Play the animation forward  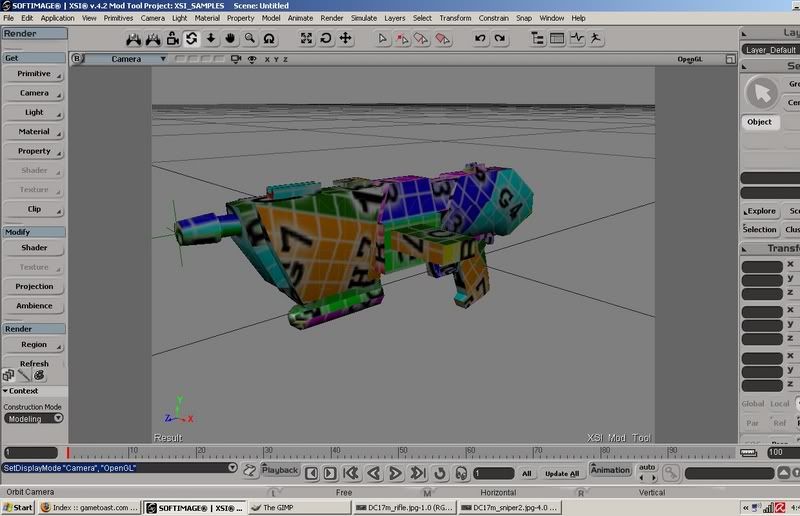point(395,473)
